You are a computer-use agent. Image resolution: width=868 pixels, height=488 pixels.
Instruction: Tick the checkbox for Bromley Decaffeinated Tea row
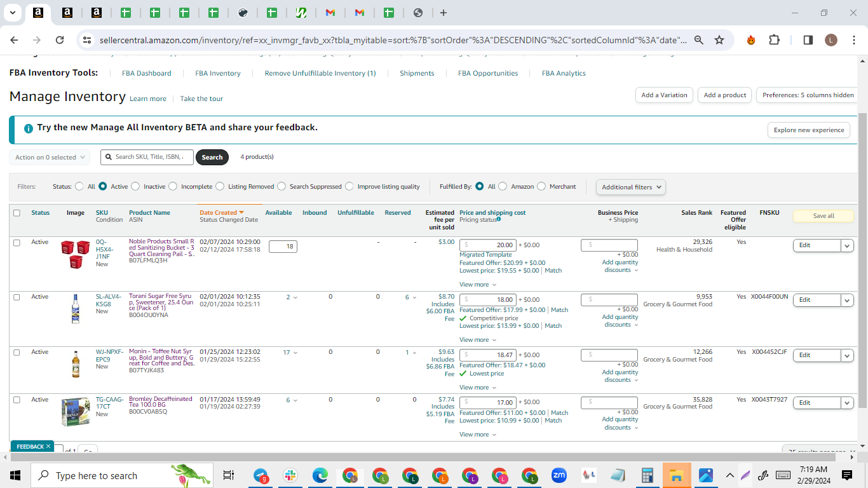click(x=17, y=400)
